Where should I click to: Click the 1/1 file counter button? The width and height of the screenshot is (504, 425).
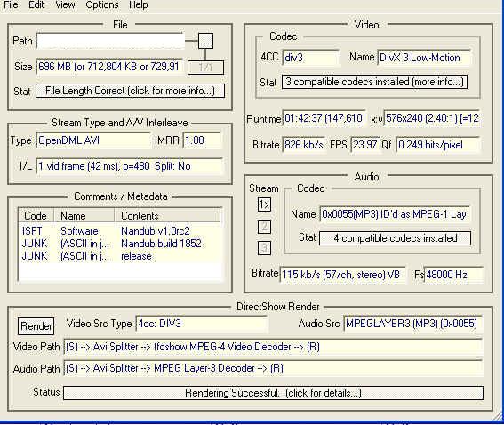point(205,68)
